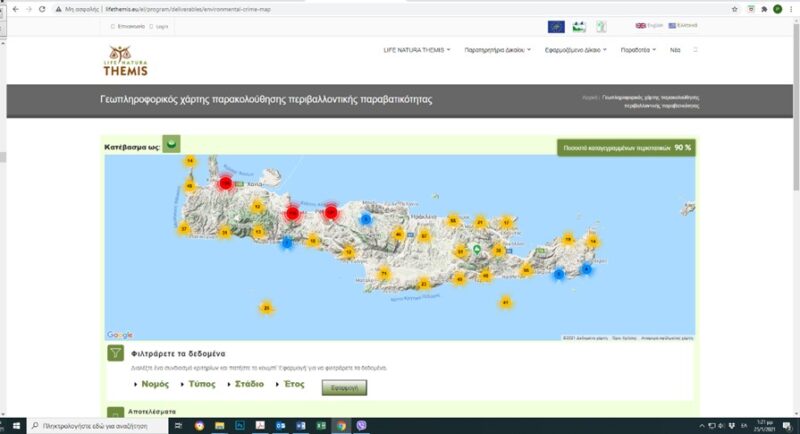The width and height of the screenshot is (800, 434).
Task: Open the yellow cluster marker labeled 25 in the sea
Action: (x=266, y=308)
